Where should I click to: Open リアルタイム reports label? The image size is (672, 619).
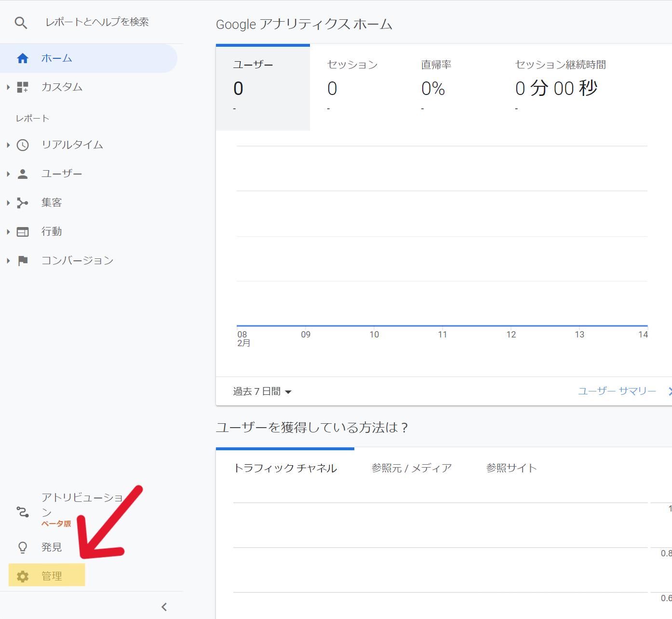(x=72, y=145)
